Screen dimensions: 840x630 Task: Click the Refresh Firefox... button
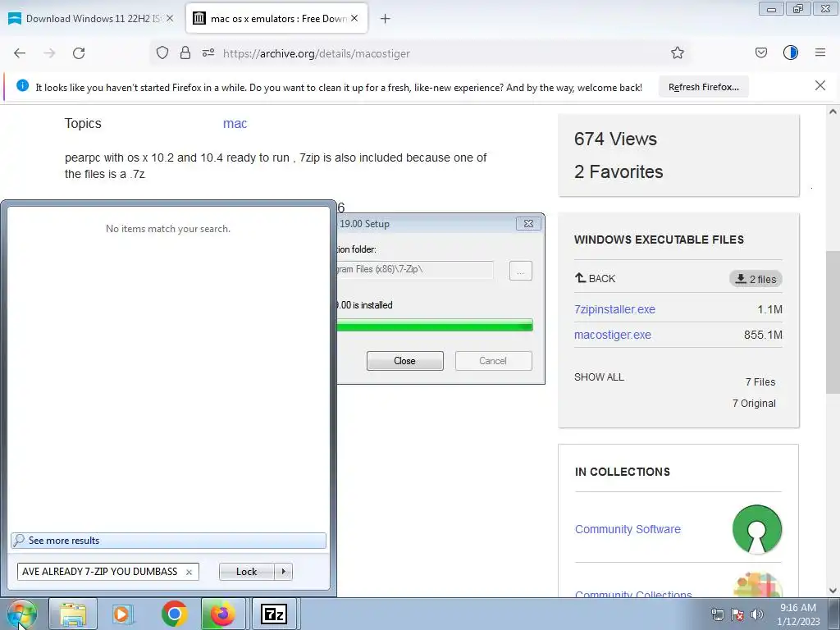[703, 87]
